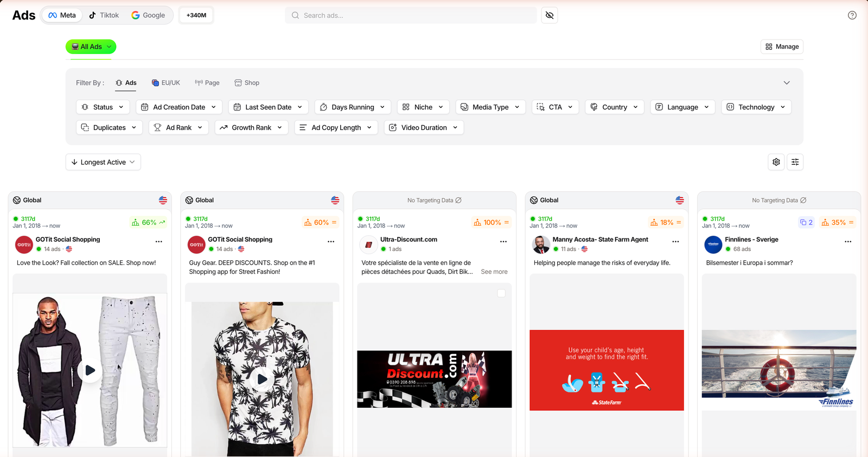Open the Video Duration filter
Screen dimensions: 868x457
coord(424,128)
